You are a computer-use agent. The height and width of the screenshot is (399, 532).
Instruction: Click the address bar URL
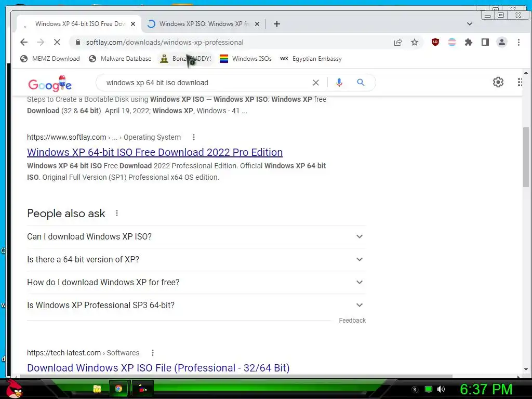pyautogui.click(x=165, y=42)
